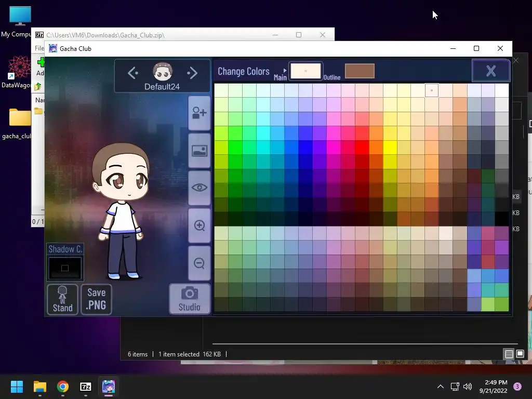The image size is (532, 399).
Task: Open the Shadow C. color box
Action: click(x=65, y=268)
